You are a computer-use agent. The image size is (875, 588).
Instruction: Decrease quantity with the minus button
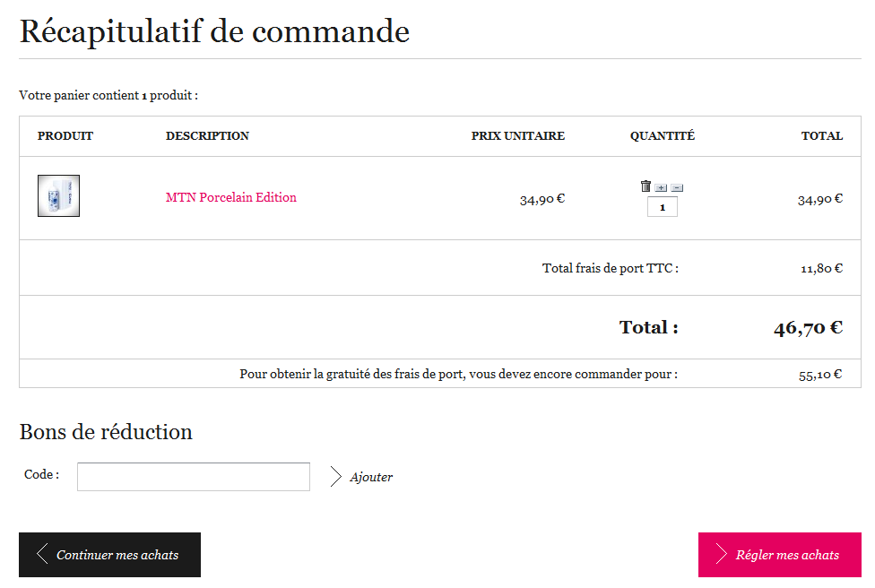677,187
